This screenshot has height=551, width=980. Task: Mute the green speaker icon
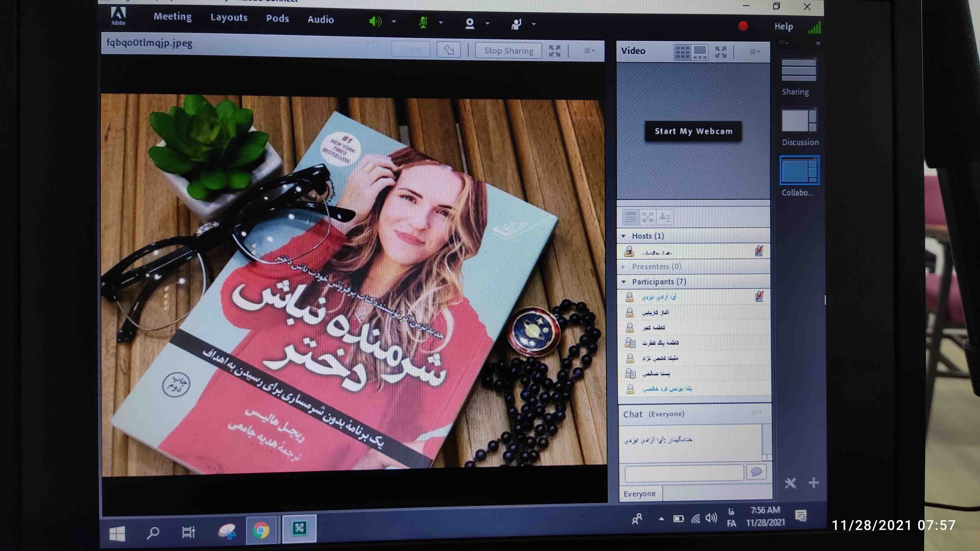[375, 21]
